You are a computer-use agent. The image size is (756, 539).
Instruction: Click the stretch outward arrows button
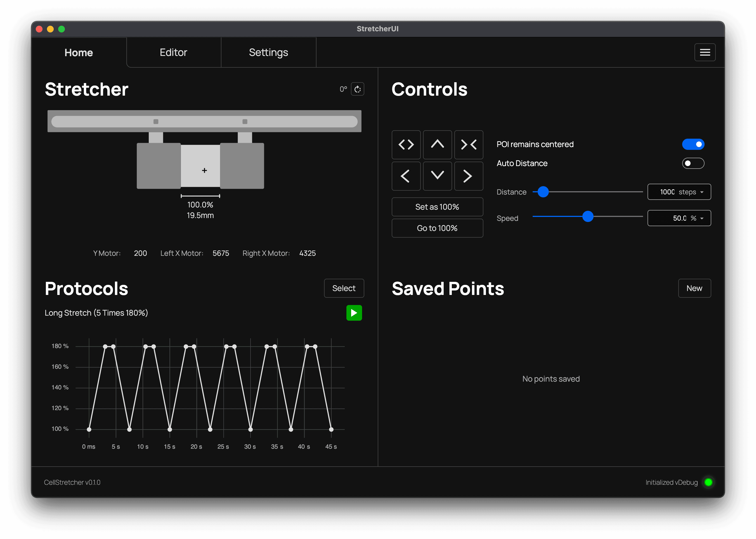pyautogui.click(x=406, y=144)
